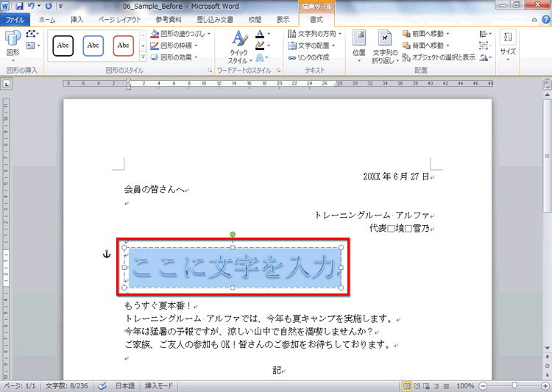Click オブジェクトの選択と表示 selection pane button
Image resolution: width=552 pixels, height=392 pixels.
tap(439, 57)
